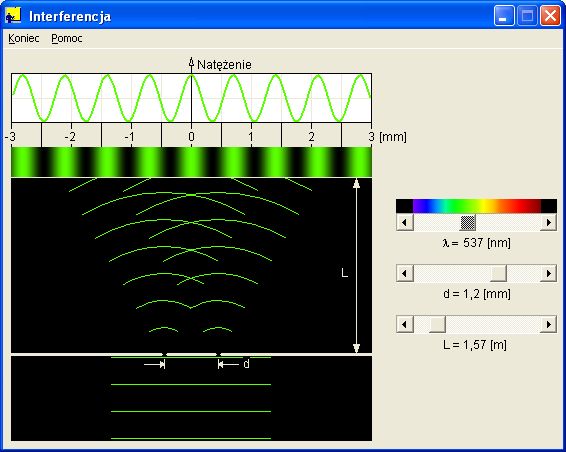
Task: Click the color spectrum bar
Action: tap(476, 206)
